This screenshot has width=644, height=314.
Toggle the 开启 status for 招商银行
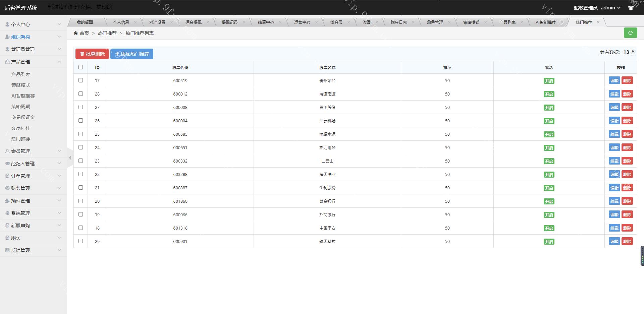tap(549, 215)
